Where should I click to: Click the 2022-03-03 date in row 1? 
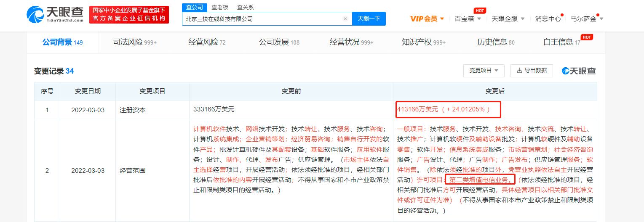pos(88,110)
